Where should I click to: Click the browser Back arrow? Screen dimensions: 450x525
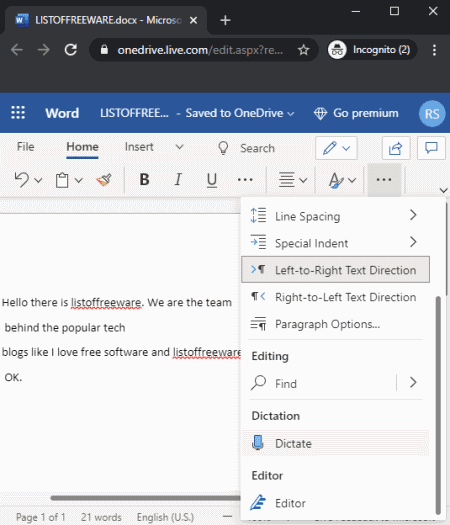pos(17,50)
